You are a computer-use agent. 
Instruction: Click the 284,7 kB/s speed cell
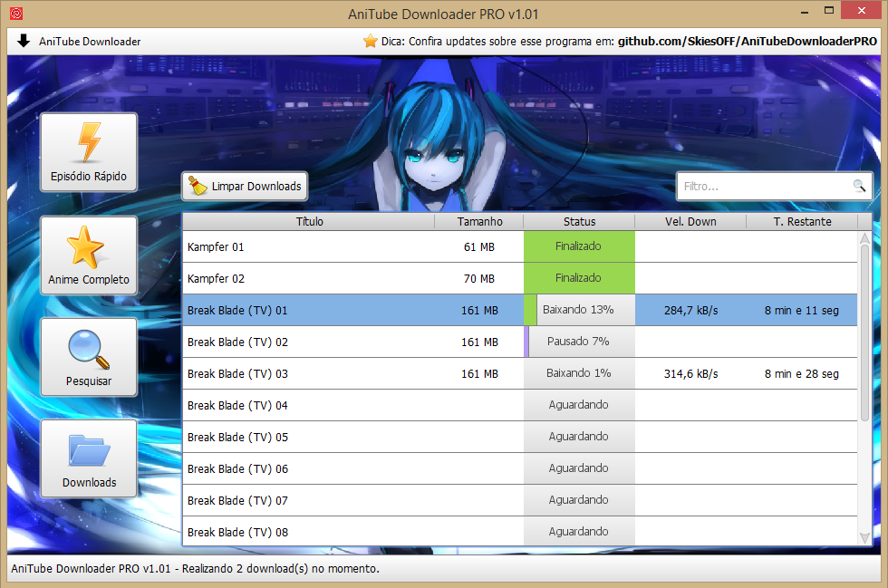tap(690, 311)
